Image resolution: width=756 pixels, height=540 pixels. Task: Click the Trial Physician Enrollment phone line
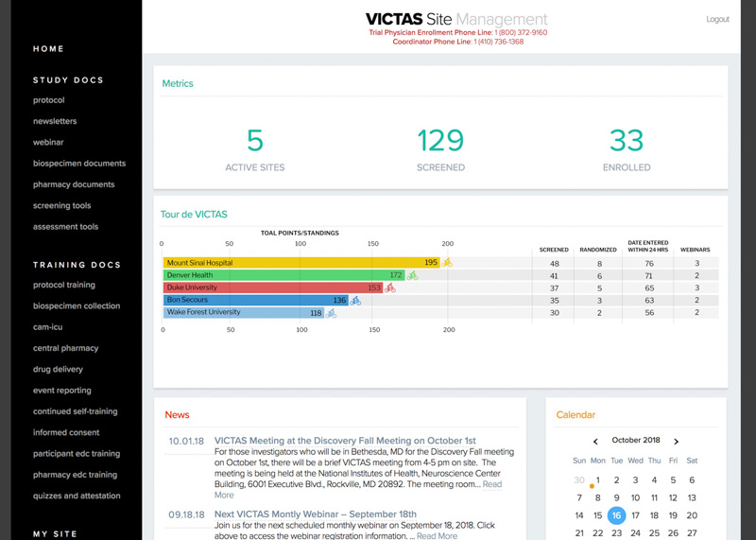click(x=458, y=33)
